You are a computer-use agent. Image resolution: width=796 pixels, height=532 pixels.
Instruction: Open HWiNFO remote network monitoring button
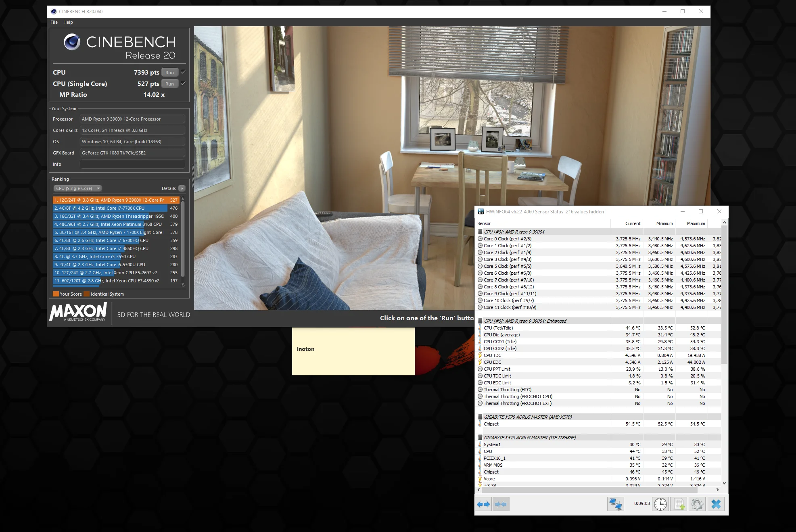click(616, 504)
